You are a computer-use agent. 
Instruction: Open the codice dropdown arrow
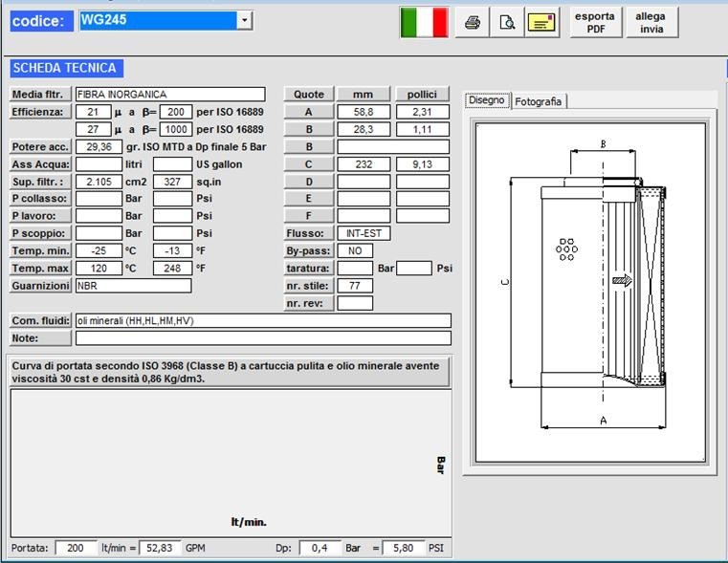coord(245,20)
